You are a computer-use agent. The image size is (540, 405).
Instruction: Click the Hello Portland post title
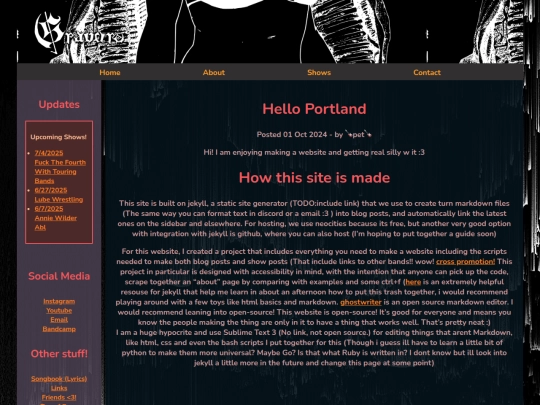pos(314,109)
